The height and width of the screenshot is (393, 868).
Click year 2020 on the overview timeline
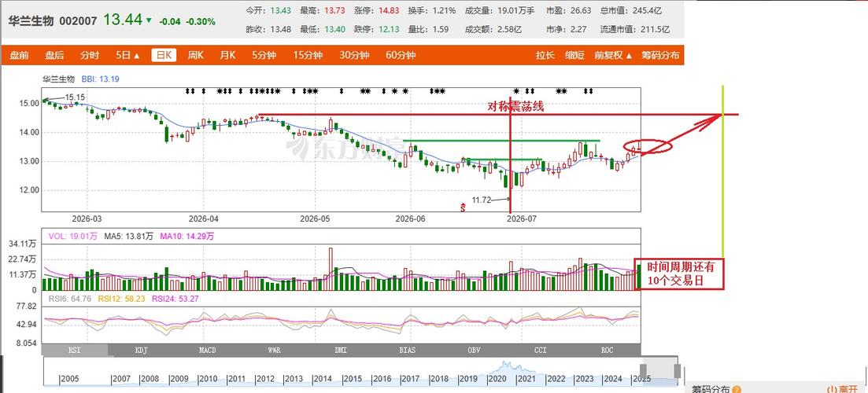click(x=496, y=379)
